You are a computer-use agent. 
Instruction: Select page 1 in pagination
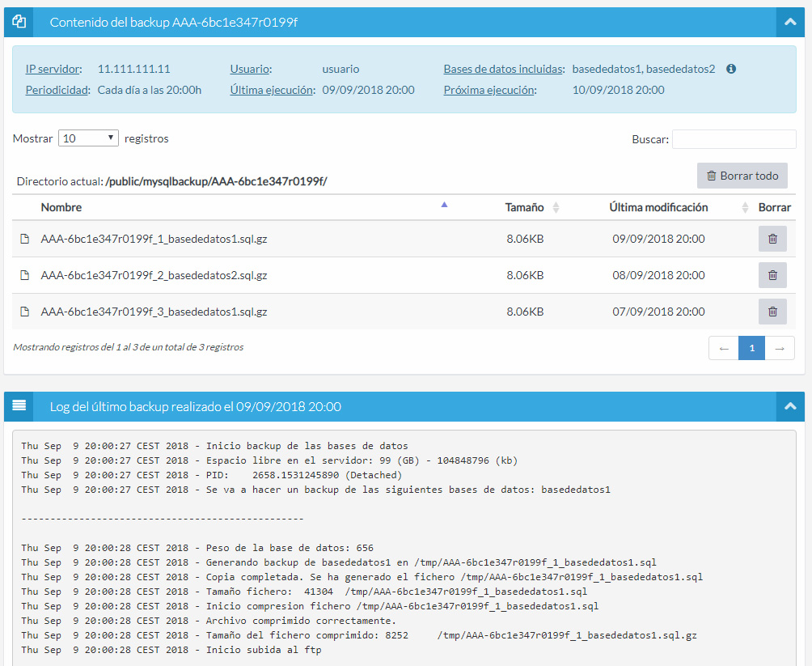pyautogui.click(x=752, y=348)
